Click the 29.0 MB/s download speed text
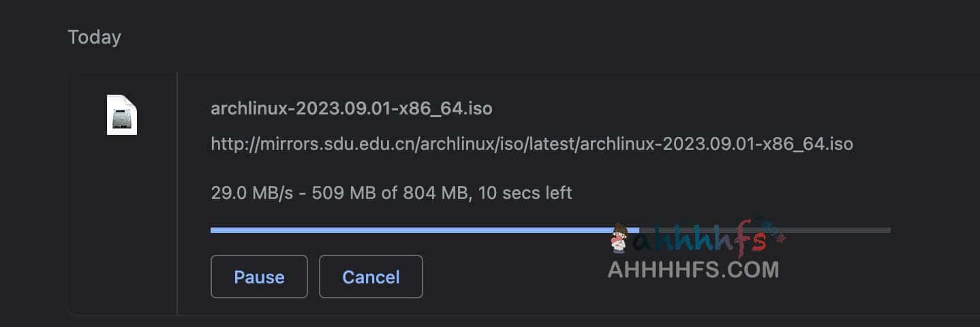Viewport: 980px width, 327px height. click(251, 193)
